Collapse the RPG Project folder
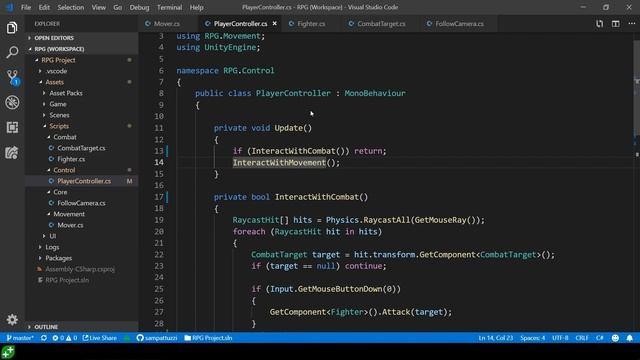Viewport: 640px width, 360px height. [82, 60]
